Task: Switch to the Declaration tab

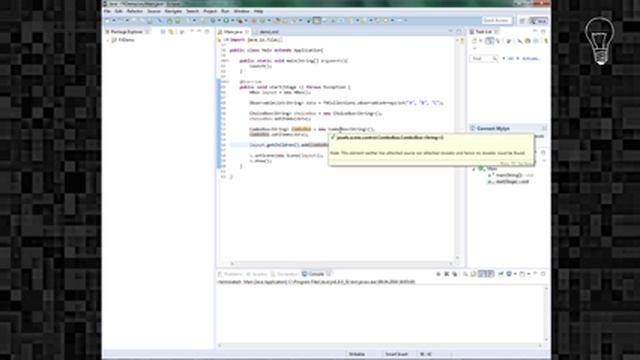Action: 285,274
